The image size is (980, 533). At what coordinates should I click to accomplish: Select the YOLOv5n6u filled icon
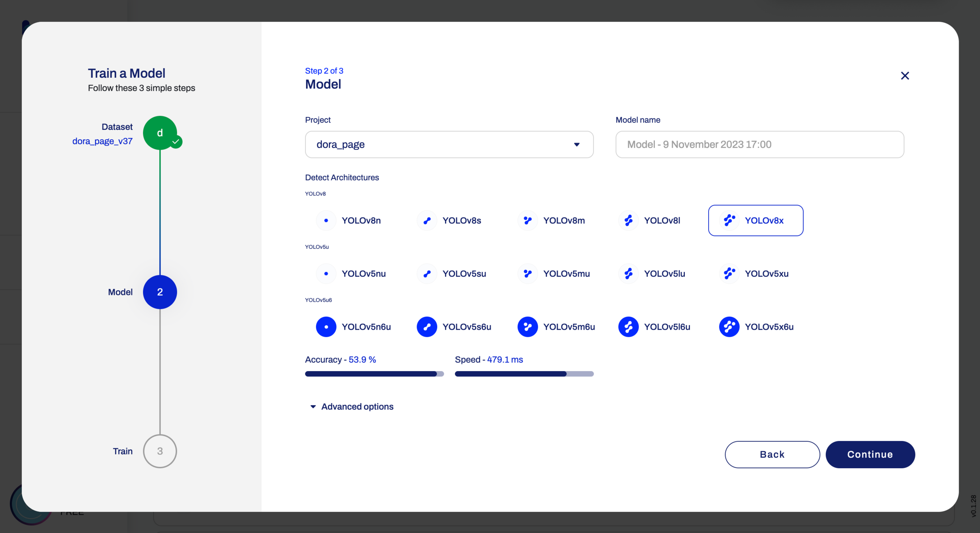326,327
